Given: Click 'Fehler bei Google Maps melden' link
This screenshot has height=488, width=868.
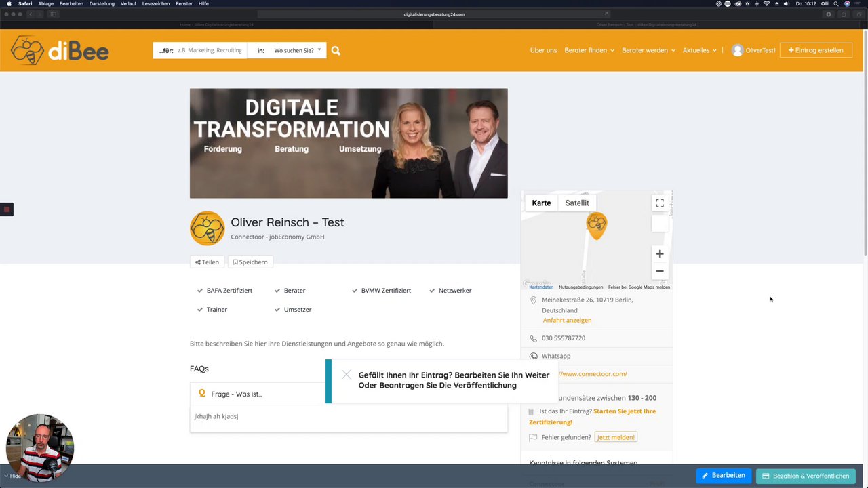Looking at the screenshot, I should [639, 287].
